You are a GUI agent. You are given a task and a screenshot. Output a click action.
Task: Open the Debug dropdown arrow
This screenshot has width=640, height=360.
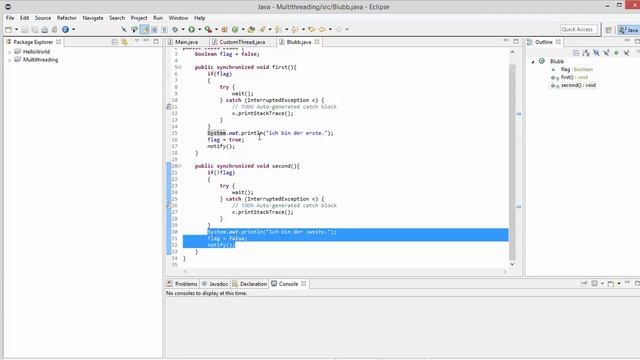click(183, 29)
